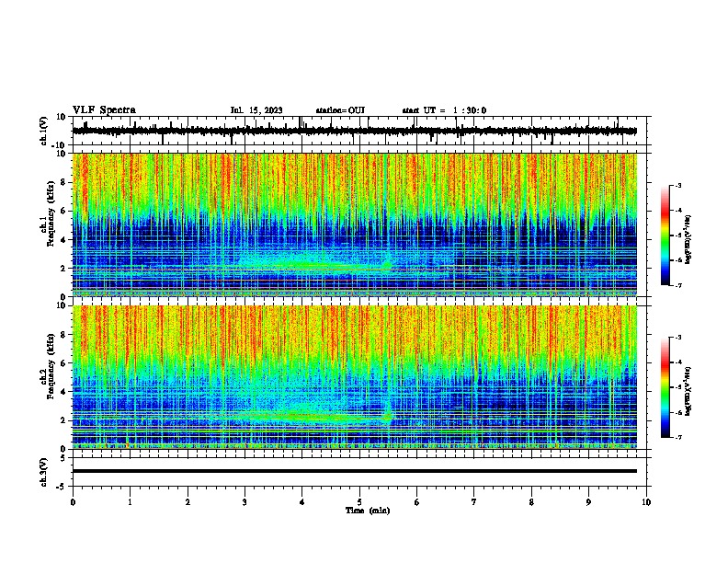Image resolution: width=728 pixels, height=563 pixels.
Task: Click the ch.1 voltage waveform trace
Action: 354,131
